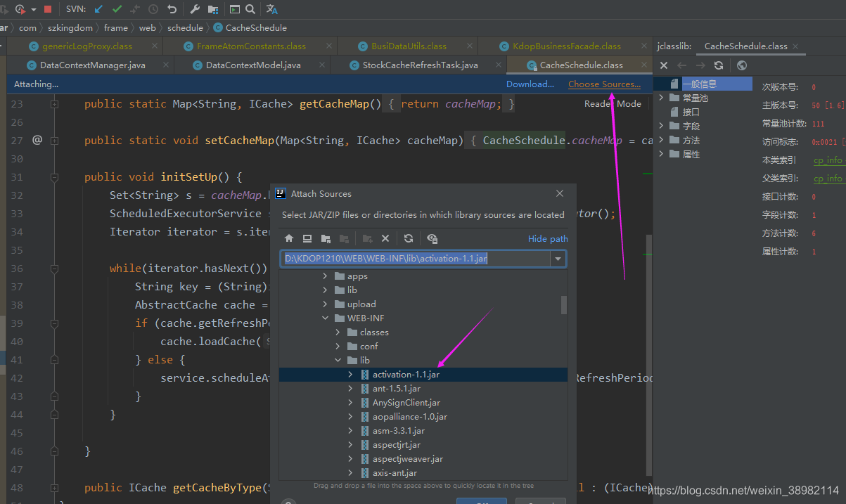
Task: Click CacheSchedule in breadcrumb
Action: pyautogui.click(x=256, y=27)
